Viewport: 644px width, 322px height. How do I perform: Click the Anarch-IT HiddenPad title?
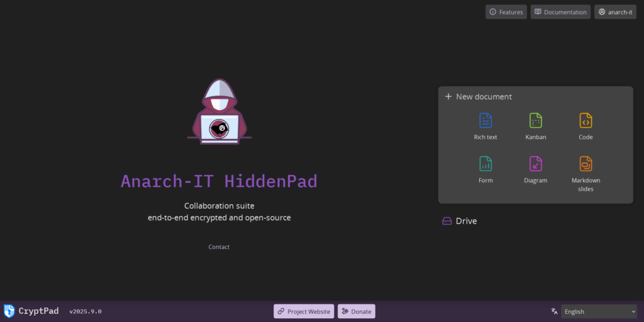point(219,181)
